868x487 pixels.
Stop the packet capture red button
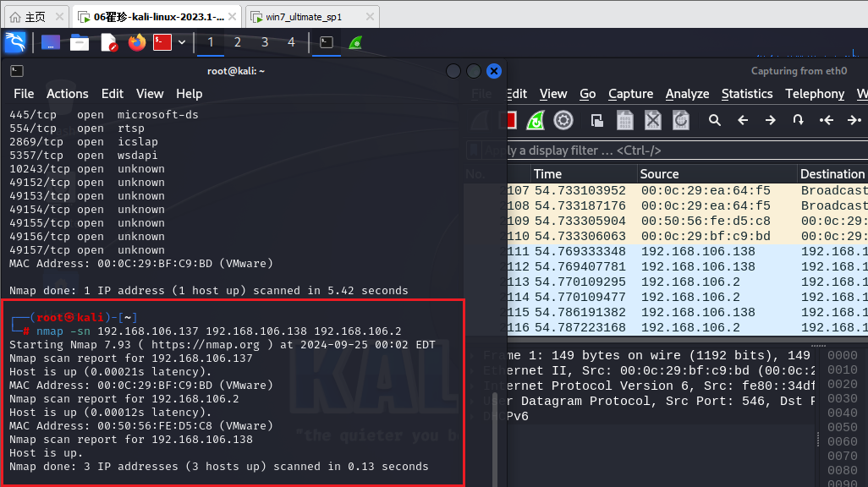pyautogui.click(x=510, y=120)
